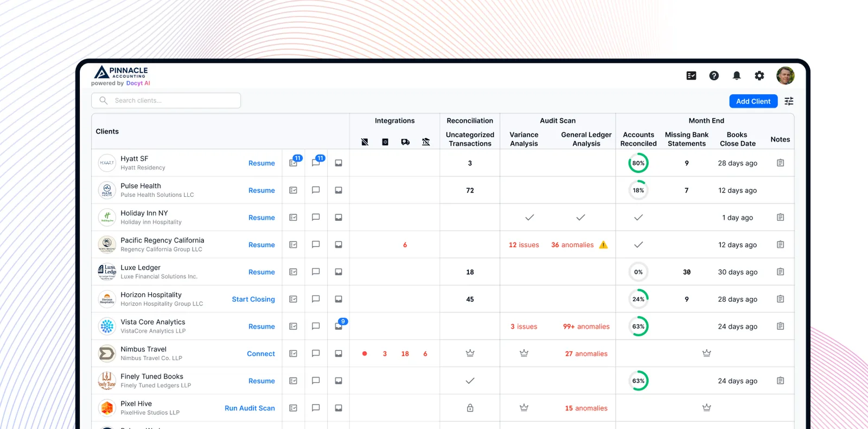Open notifications bell icon
Screen dimensions: 868x429
point(737,76)
